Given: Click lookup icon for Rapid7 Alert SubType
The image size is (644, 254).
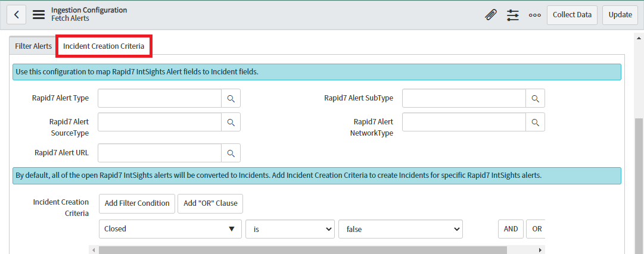Looking at the screenshot, I should pyautogui.click(x=535, y=98).
